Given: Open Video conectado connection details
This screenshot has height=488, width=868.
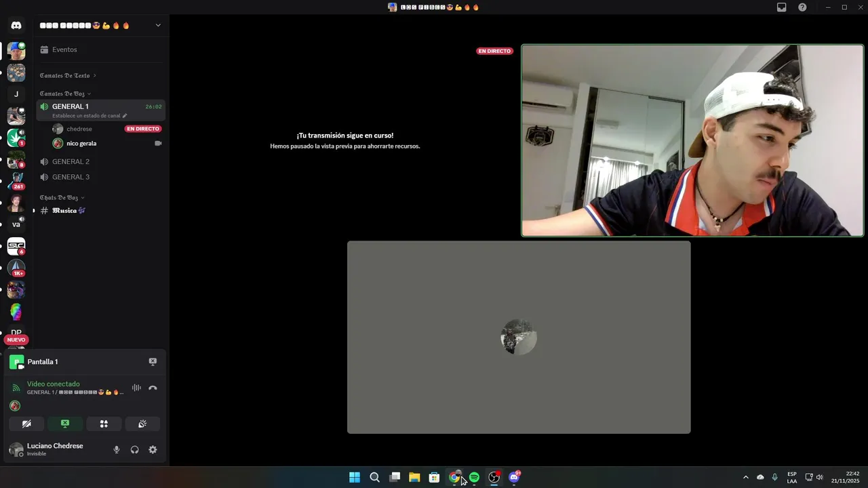Looking at the screenshot, I should (54, 384).
